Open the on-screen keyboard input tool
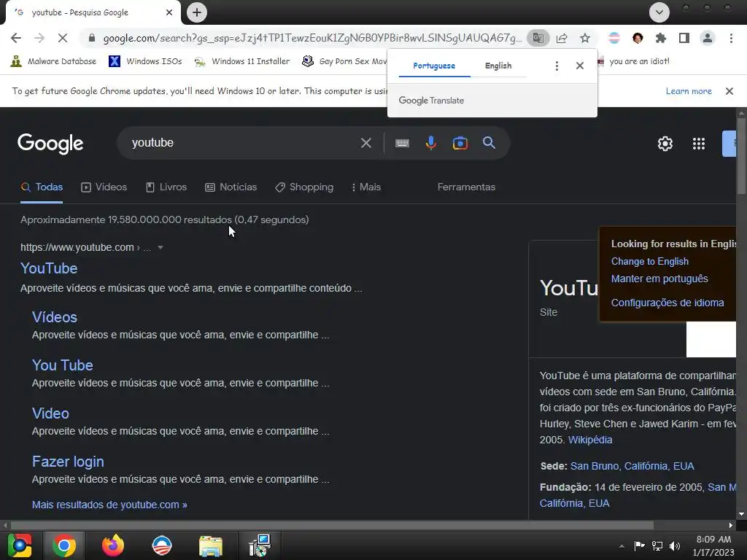This screenshot has width=747, height=560. 402,143
